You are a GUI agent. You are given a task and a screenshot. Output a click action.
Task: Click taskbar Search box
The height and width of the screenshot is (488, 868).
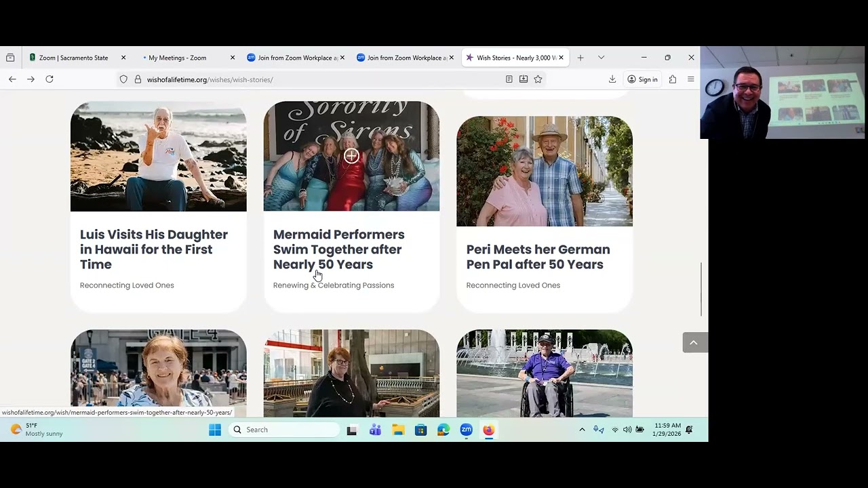coord(284,430)
